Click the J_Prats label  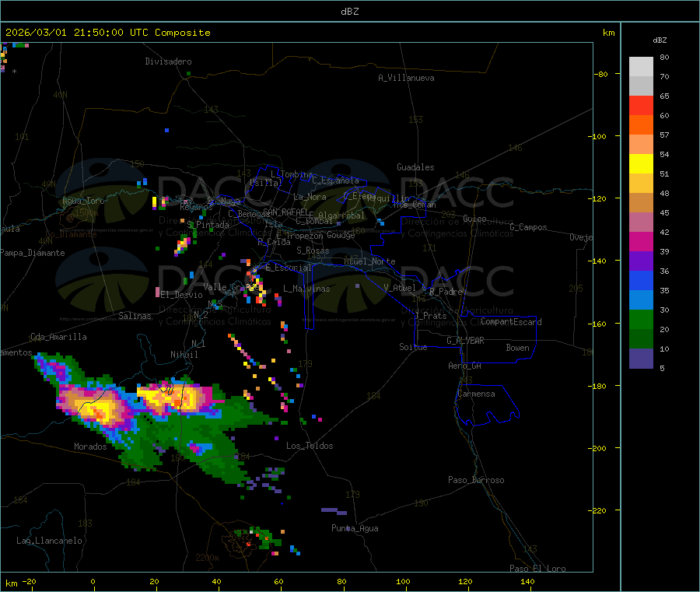tap(430, 316)
